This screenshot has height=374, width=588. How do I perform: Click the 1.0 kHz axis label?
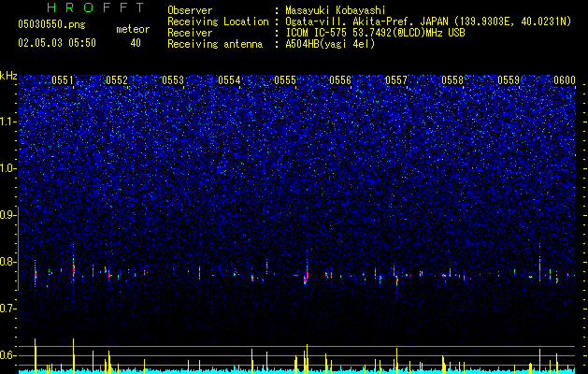7,168
